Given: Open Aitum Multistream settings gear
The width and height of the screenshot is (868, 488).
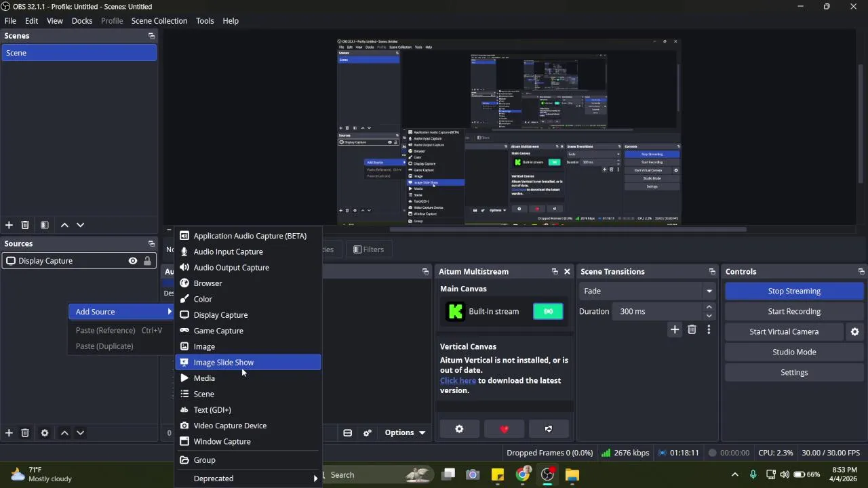Looking at the screenshot, I should click(x=459, y=429).
